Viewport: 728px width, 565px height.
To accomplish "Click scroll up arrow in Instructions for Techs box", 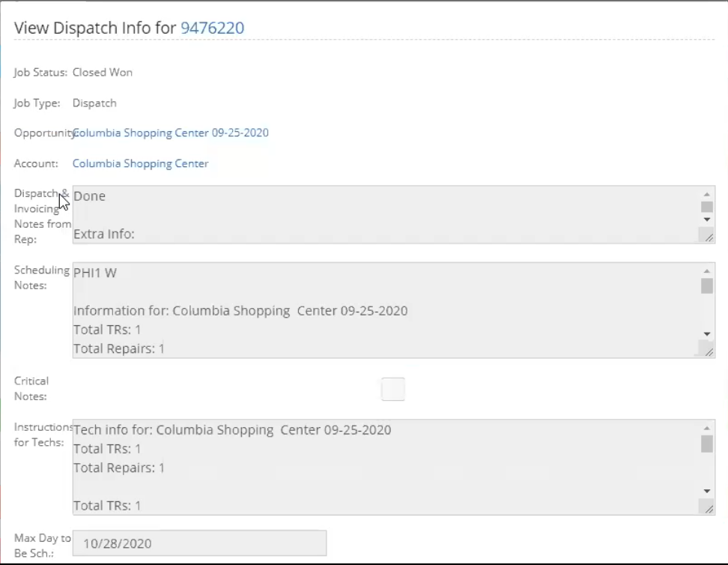I will [706, 428].
